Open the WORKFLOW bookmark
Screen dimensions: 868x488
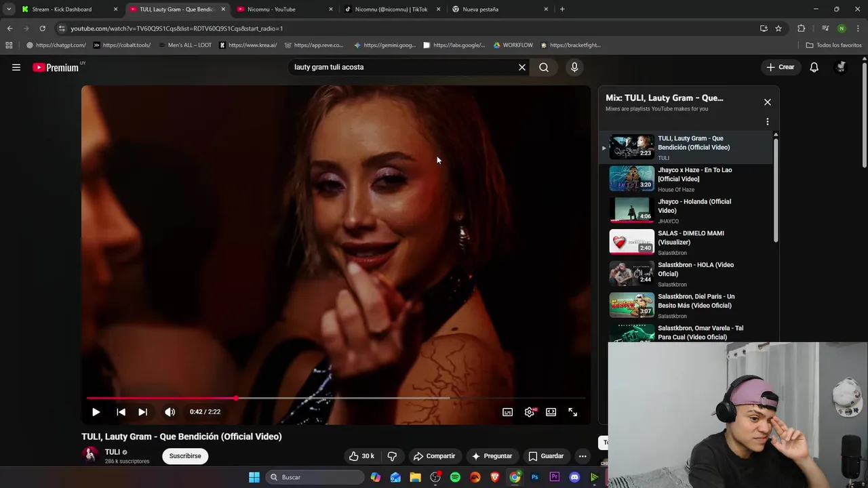click(x=513, y=45)
